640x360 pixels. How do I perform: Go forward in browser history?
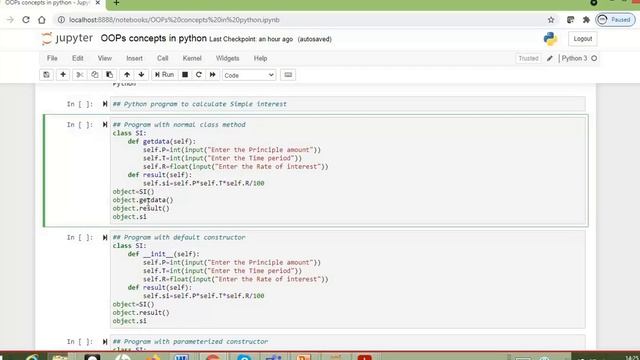10,20
